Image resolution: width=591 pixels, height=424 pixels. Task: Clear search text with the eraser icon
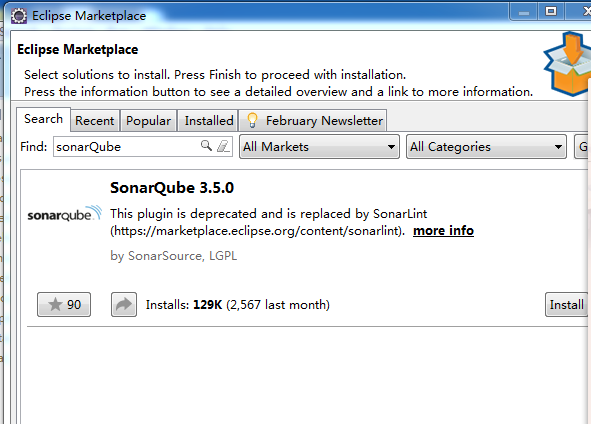point(223,146)
